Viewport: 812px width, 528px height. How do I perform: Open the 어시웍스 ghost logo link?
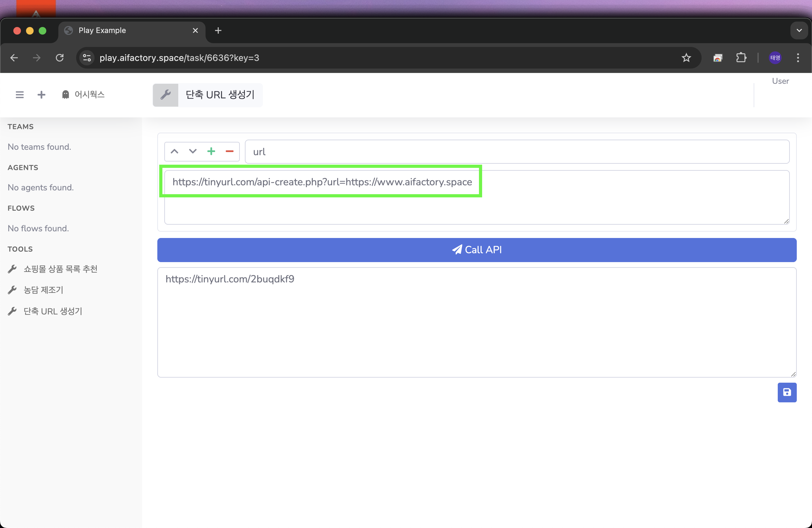[x=83, y=95]
